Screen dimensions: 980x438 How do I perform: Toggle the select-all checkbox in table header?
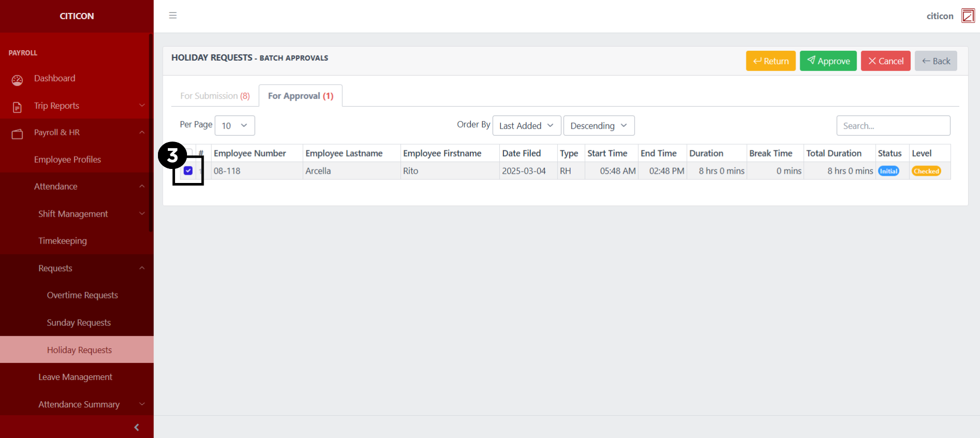(190, 152)
